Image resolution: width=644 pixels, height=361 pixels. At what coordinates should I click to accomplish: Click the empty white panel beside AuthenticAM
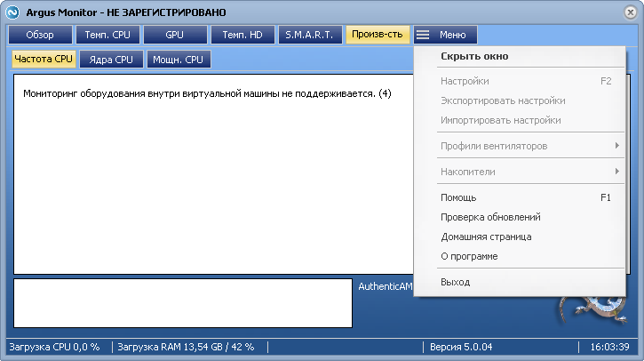pyautogui.click(x=183, y=303)
